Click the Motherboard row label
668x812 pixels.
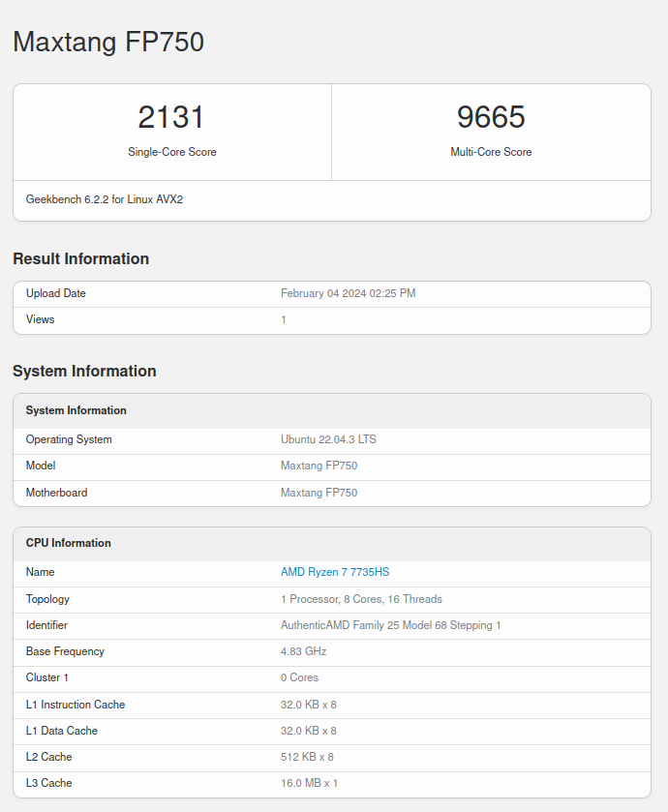(x=56, y=493)
